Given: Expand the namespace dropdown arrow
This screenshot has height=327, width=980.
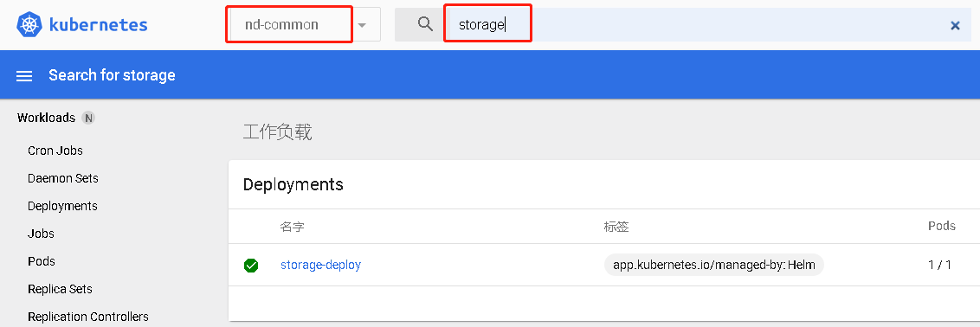Looking at the screenshot, I should pyautogui.click(x=362, y=26).
